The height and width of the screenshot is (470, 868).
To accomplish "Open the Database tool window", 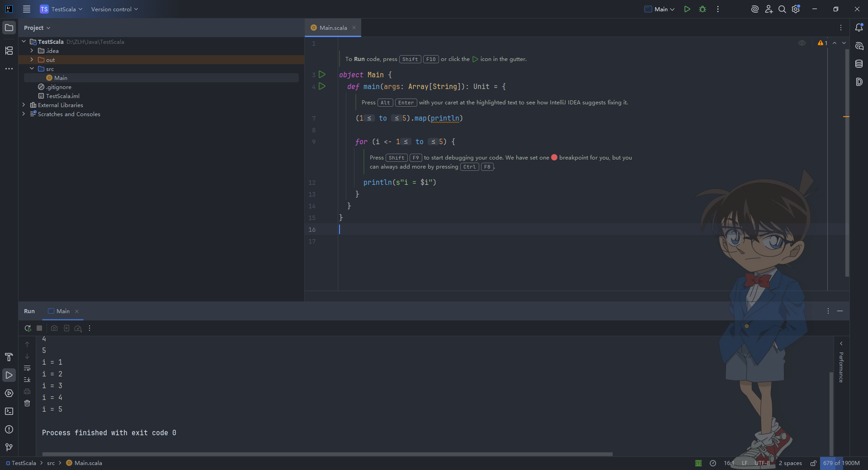I will coord(859,64).
